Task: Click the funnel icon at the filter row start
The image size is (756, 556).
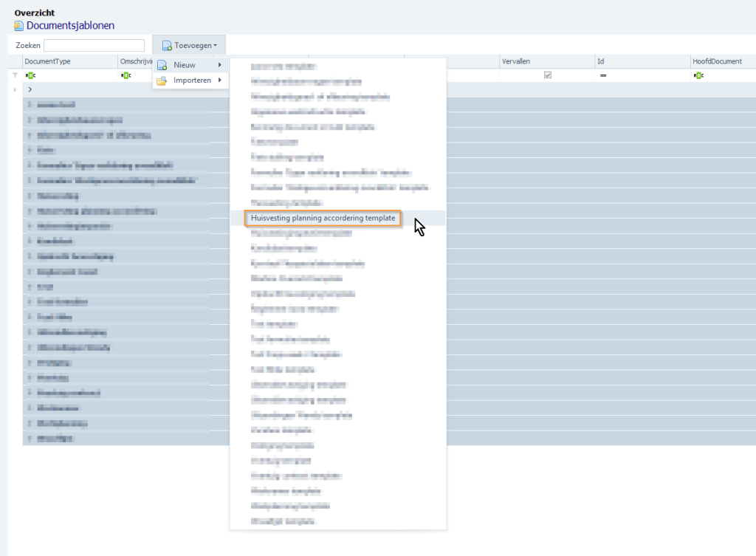Action: click(14, 75)
